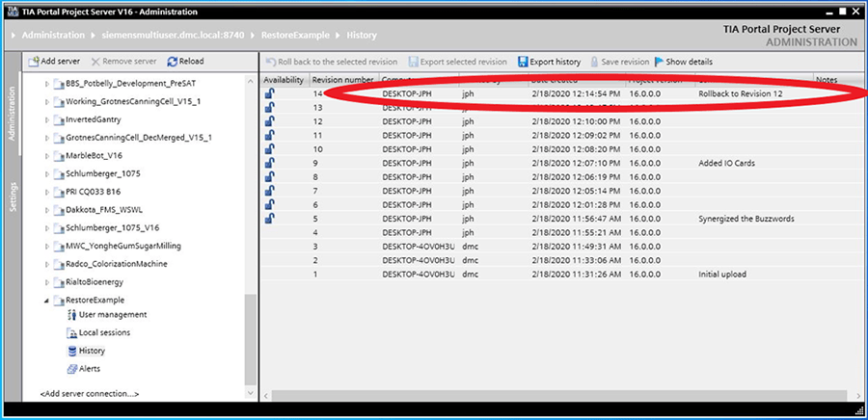The height and width of the screenshot is (420, 868).
Task: Expand InvertedGantry tree node
Action: tap(47, 119)
